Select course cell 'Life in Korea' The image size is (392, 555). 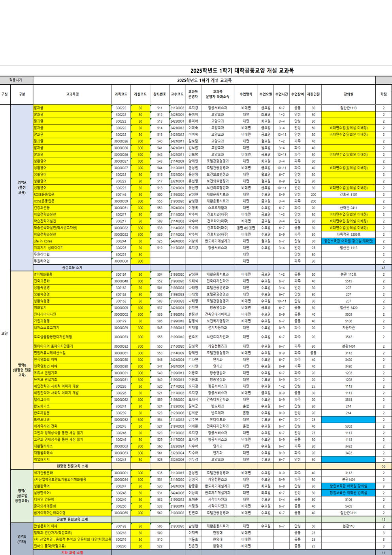[x=72, y=241]
